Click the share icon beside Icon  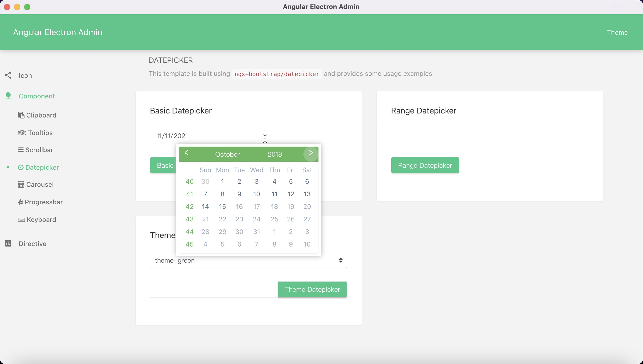[8, 75]
